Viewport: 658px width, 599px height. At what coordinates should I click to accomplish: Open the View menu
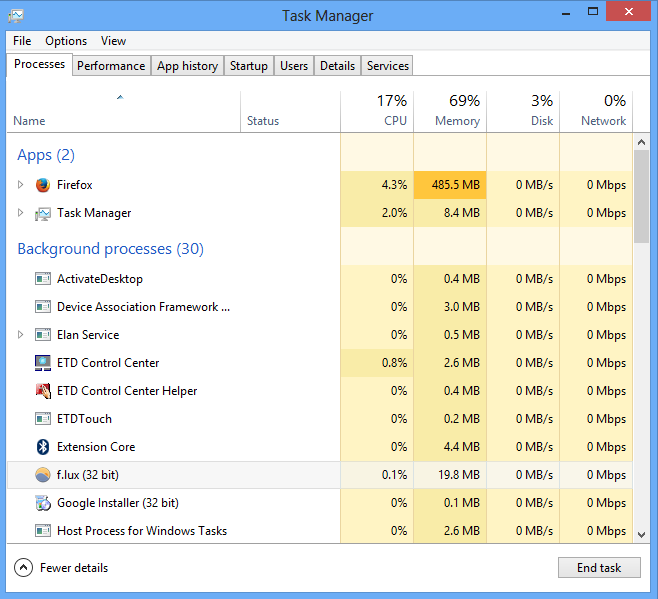[x=113, y=41]
